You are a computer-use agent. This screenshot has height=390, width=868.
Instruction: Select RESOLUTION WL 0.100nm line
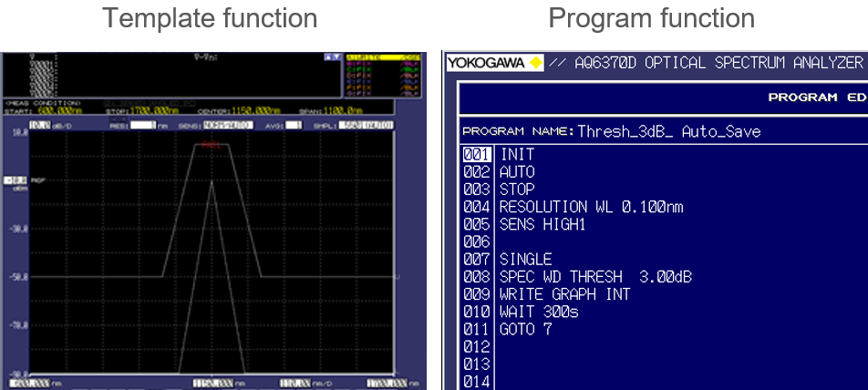591,207
